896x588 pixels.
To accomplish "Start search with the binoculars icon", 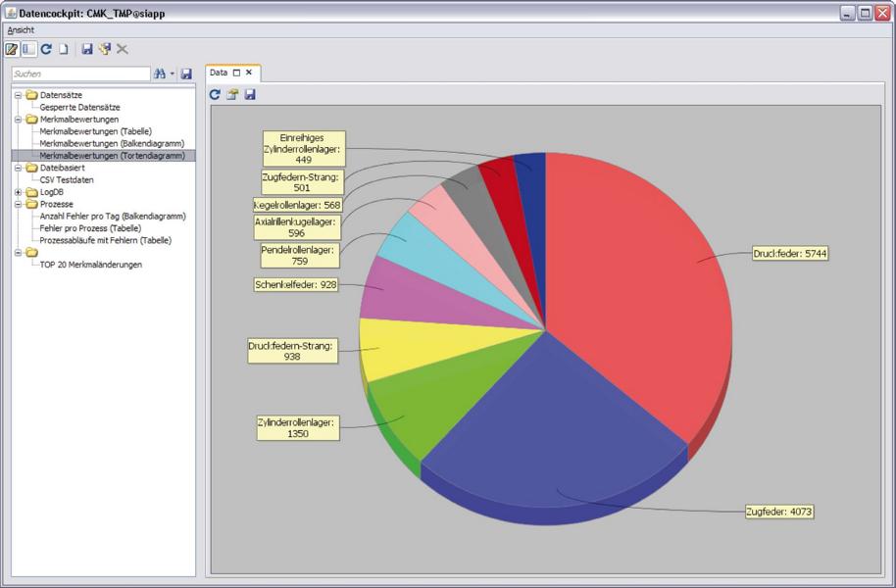I will point(160,73).
